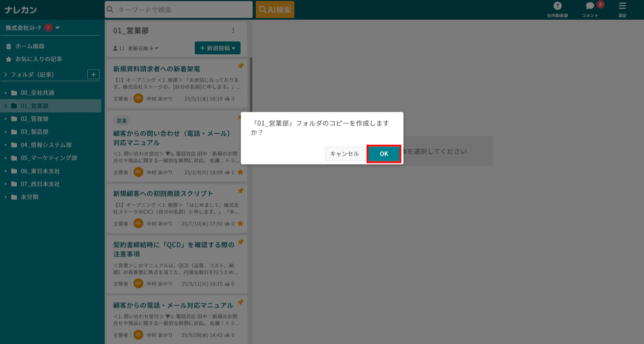The image size is (644, 344).
Task: Create a new folder with the plus icon
Action: (x=94, y=74)
